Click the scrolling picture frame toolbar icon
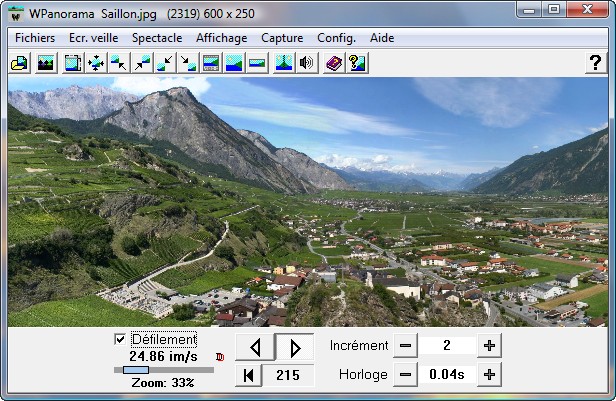The height and width of the screenshot is (401, 616). [x=73, y=63]
